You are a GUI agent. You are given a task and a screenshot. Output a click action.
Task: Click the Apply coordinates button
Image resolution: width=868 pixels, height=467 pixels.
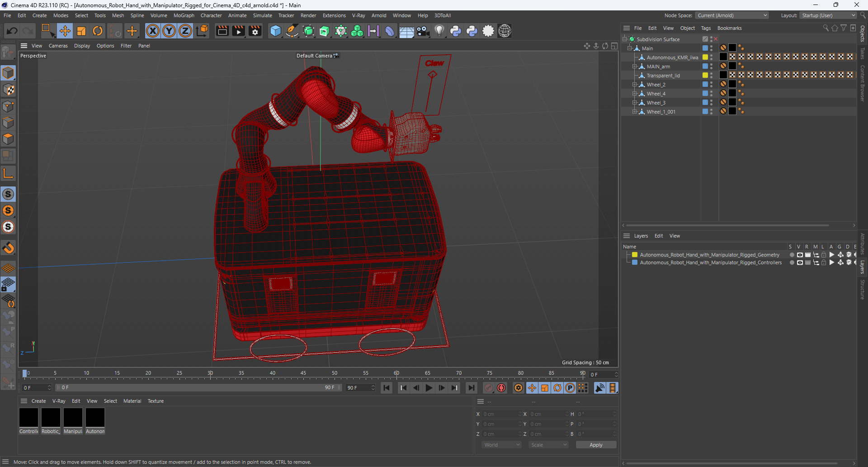(596, 445)
